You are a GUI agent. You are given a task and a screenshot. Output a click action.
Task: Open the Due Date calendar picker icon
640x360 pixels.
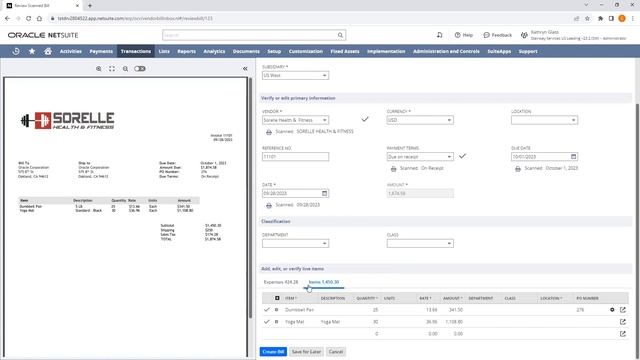pyautogui.click(x=574, y=156)
